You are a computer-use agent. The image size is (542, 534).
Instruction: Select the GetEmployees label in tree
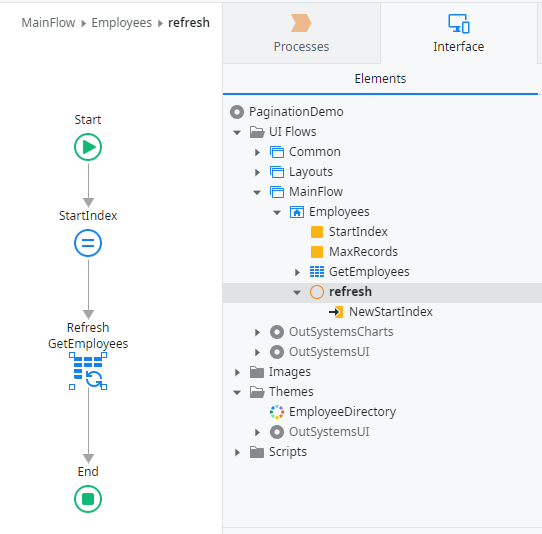[x=369, y=272]
